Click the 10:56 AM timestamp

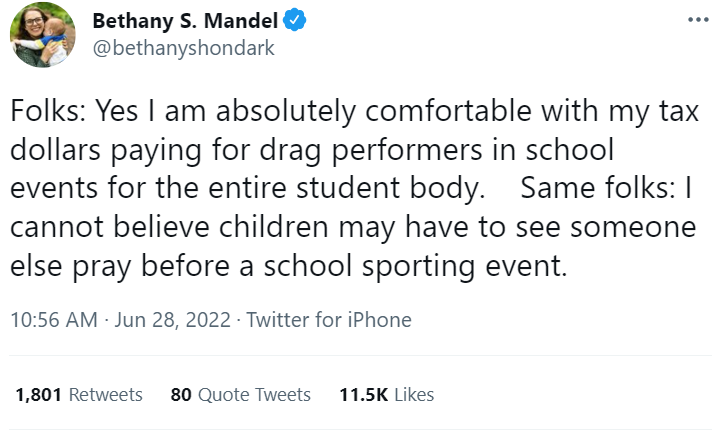point(54,320)
